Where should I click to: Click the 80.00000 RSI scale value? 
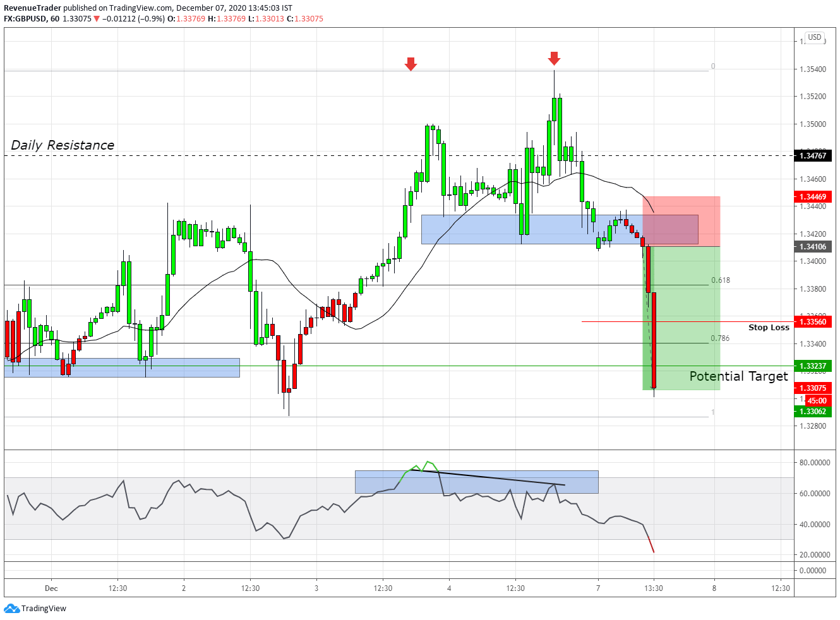coord(815,463)
